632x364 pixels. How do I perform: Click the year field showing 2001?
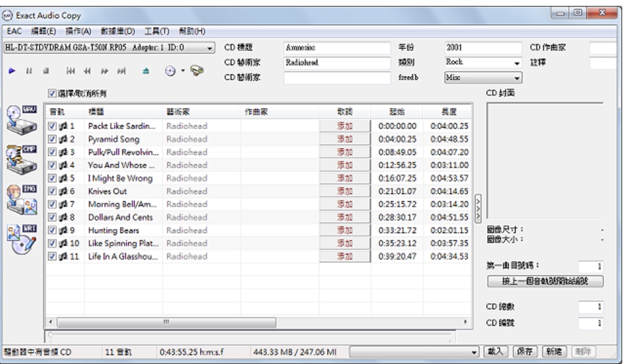click(483, 48)
